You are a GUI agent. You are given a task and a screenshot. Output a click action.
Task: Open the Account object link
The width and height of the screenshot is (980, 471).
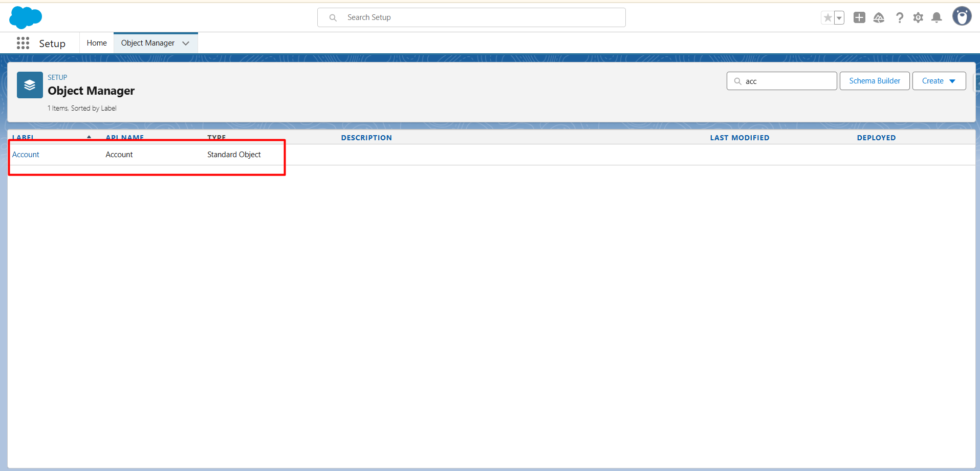tap(26, 155)
